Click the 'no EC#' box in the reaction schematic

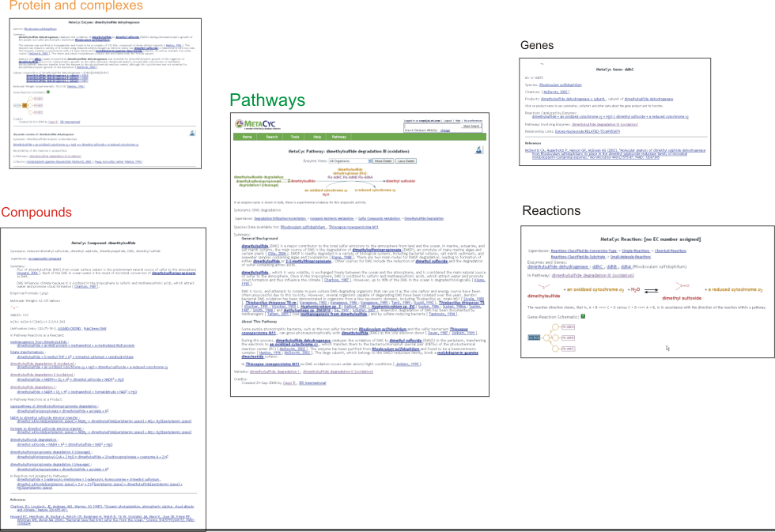pos(535,338)
